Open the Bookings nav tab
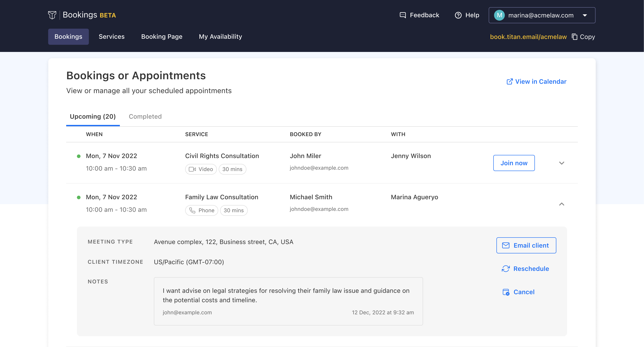The width and height of the screenshot is (644, 347). click(x=68, y=36)
